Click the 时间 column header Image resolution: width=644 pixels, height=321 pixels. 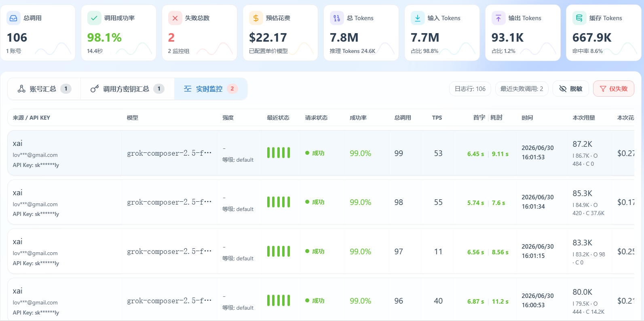pos(527,118)
